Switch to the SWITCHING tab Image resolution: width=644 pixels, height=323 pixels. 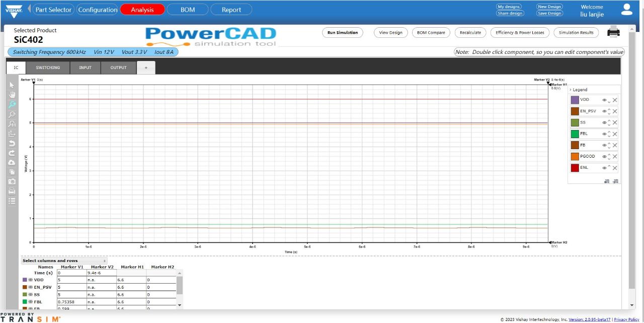pos(48,67)
